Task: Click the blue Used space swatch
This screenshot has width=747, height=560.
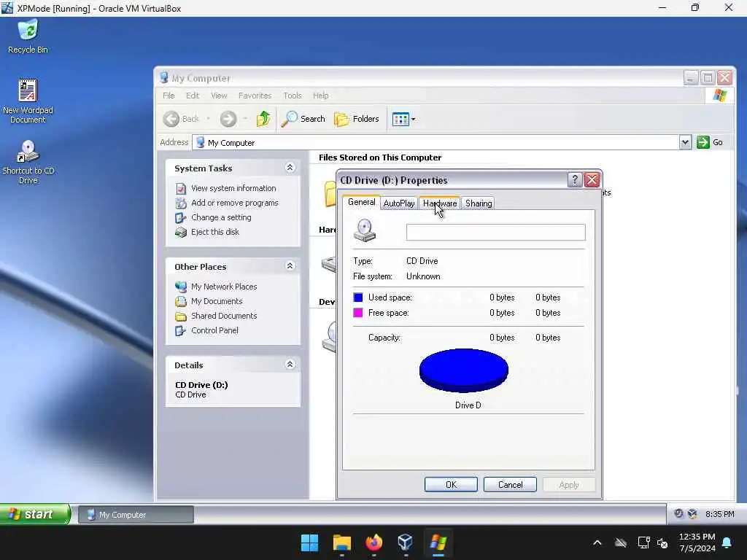Action: click(x=357, y=297)
